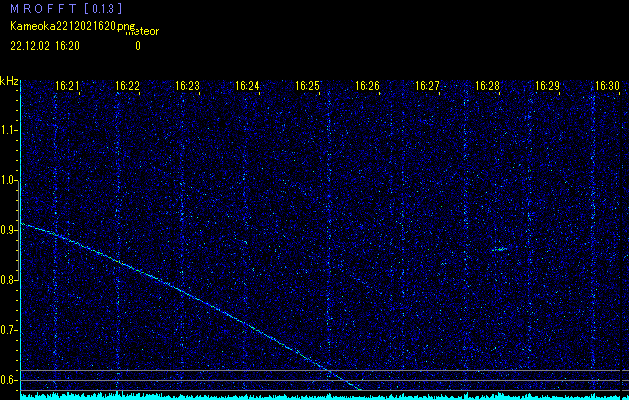Click the date text 22.12.02 16:20

(x=45, y=46)
